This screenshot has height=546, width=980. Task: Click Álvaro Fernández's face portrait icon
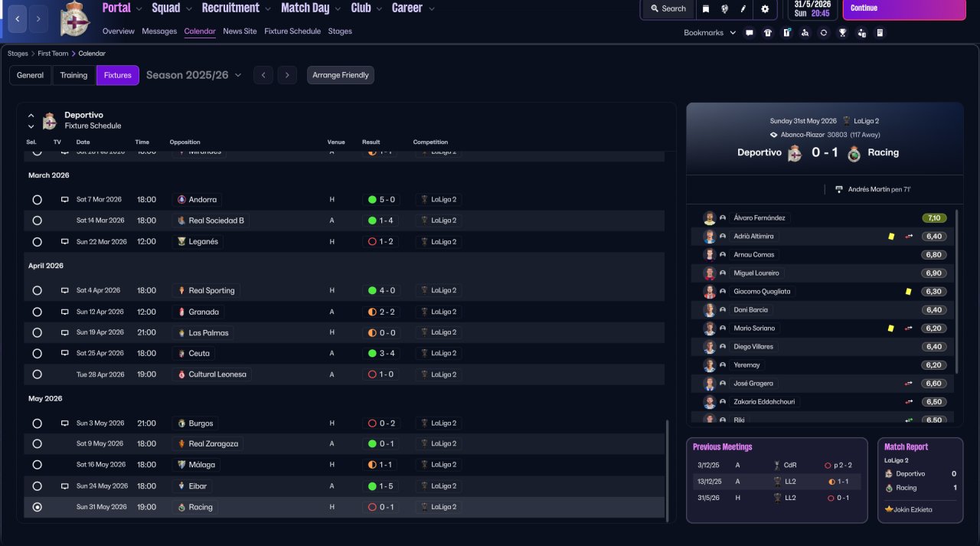(710, 218)
